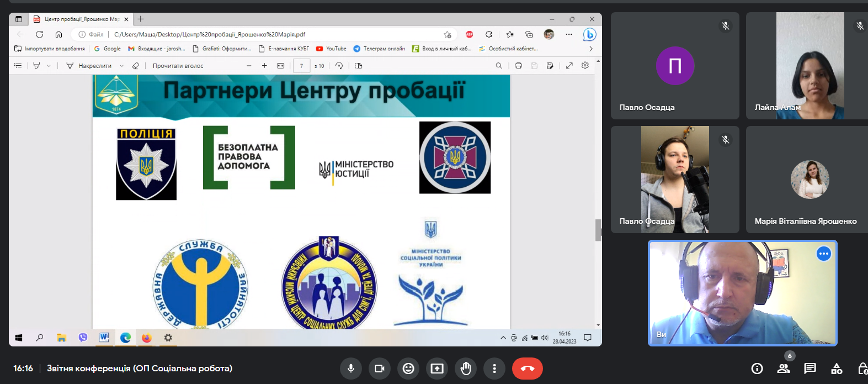Click the Save as icon in PDF toolbar

click(550, 66)
